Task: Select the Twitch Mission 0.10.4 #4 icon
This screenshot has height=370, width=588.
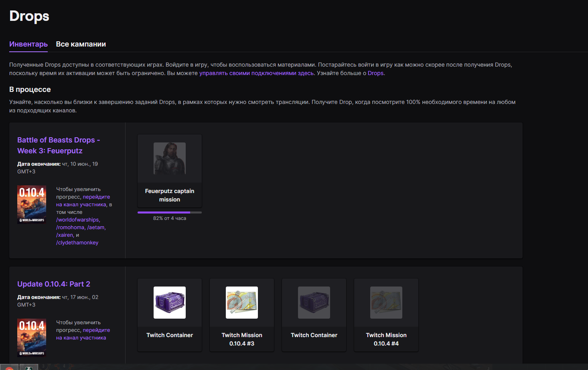Action: pyautogui.click(x=386, y=303)
